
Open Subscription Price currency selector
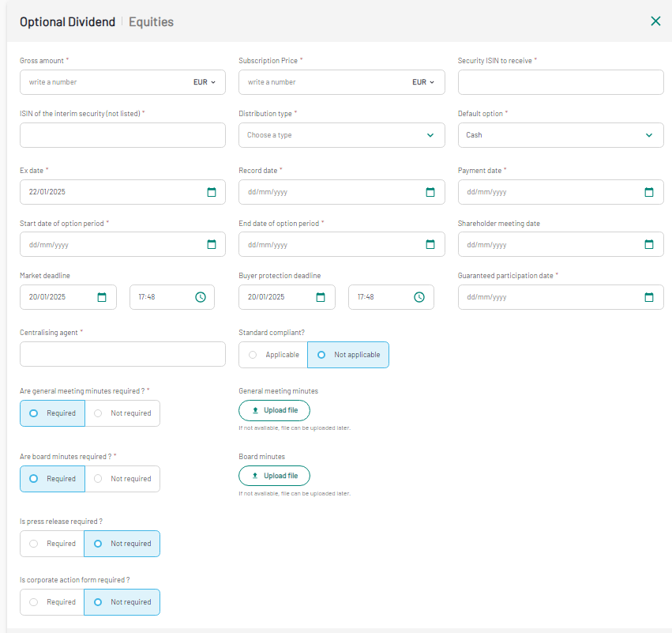pos(423,82)
